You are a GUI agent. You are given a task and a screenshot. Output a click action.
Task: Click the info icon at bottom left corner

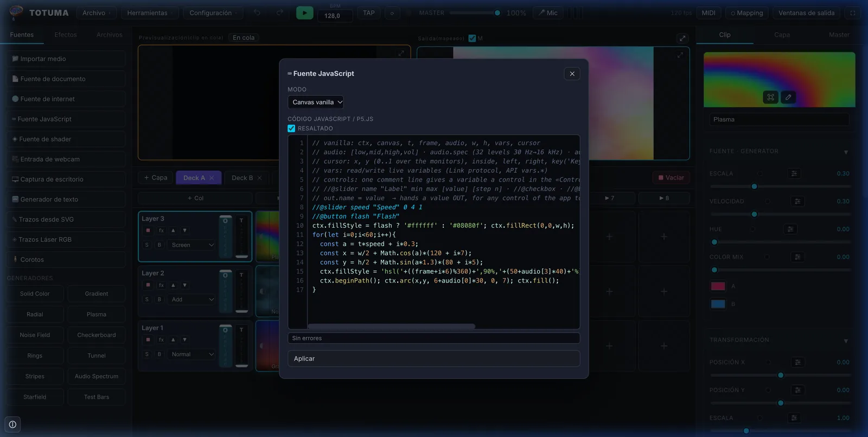click(12, 425)
